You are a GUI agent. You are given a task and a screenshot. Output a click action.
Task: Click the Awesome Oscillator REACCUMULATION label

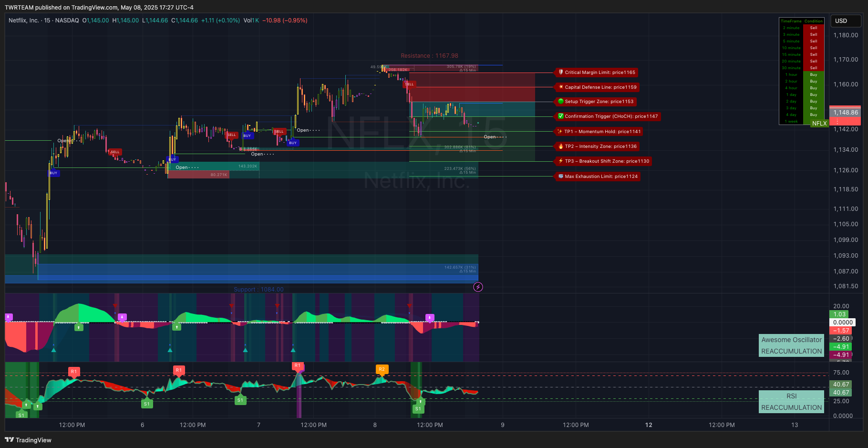coord(791,345)
